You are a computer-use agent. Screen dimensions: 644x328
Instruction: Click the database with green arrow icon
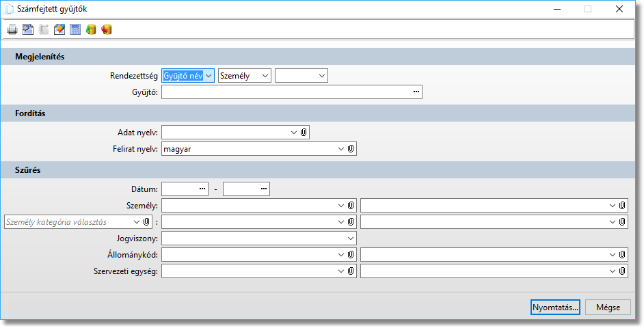pyautogui.click(x=91, y=29)
